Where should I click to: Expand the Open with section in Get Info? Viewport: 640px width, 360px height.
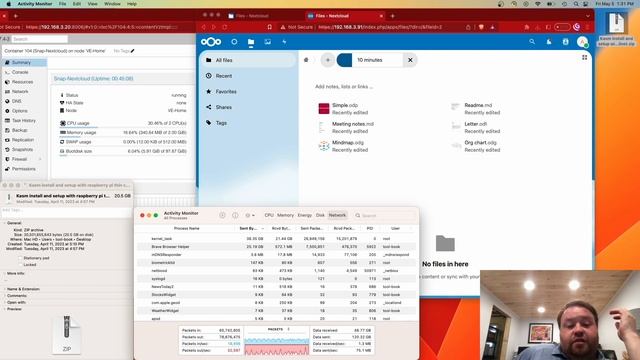5,302
